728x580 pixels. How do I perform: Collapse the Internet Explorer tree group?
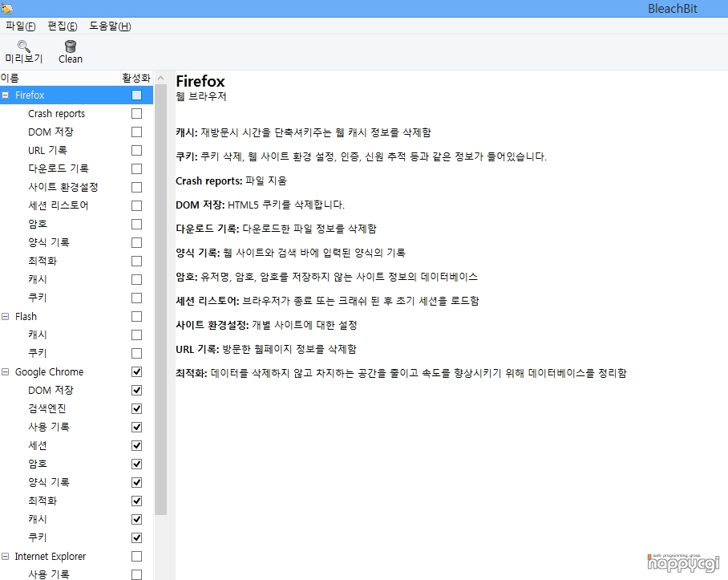(x=6, y=556)
